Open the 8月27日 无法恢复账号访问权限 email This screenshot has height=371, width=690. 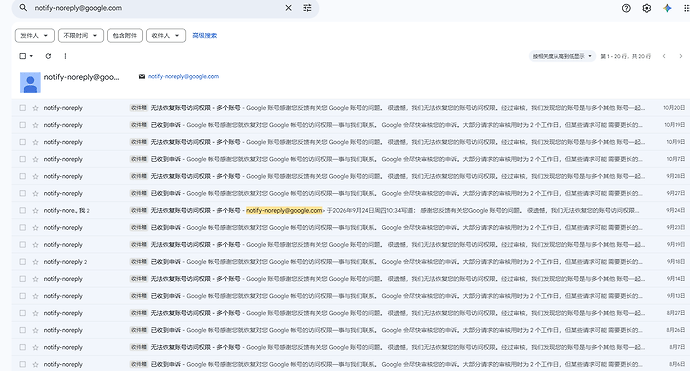tap(351, 313)
